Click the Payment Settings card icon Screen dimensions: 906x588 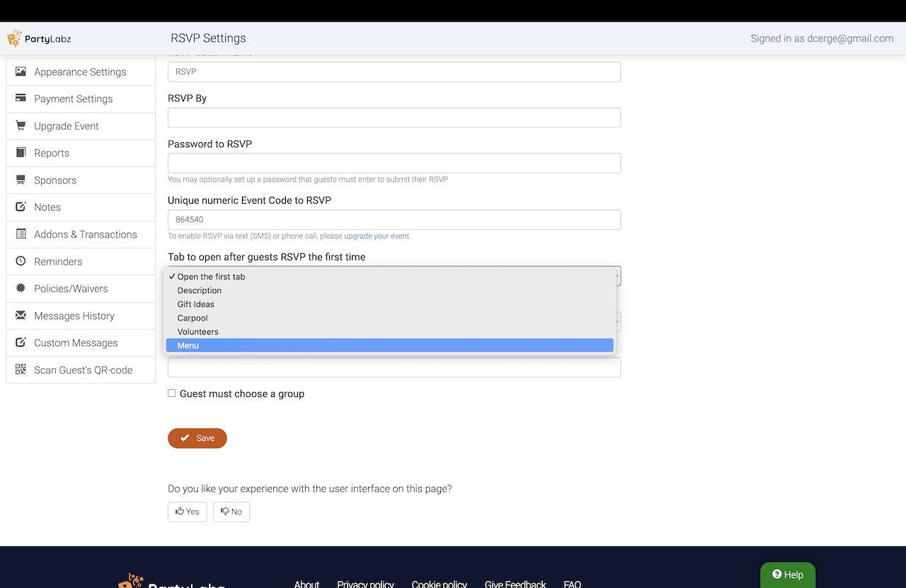21,98
